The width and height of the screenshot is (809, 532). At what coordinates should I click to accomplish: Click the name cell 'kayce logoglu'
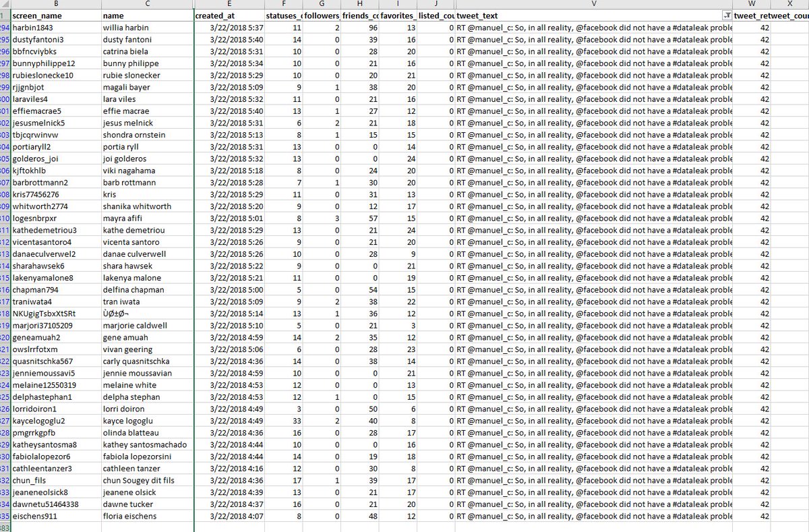[147, 421]
